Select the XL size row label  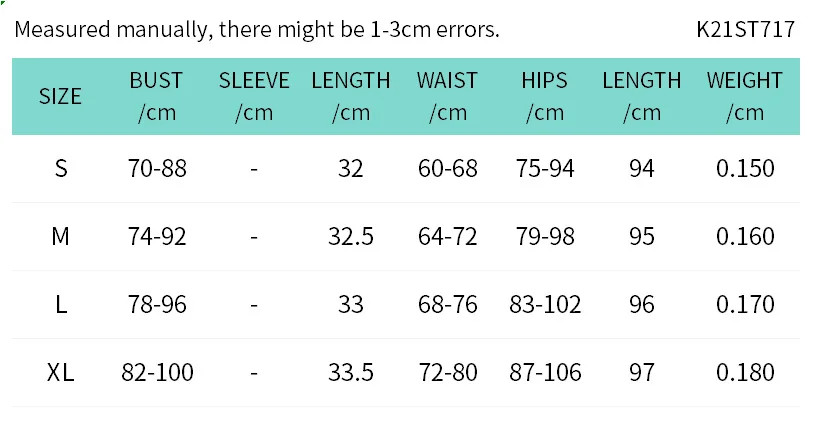(60, 372)
